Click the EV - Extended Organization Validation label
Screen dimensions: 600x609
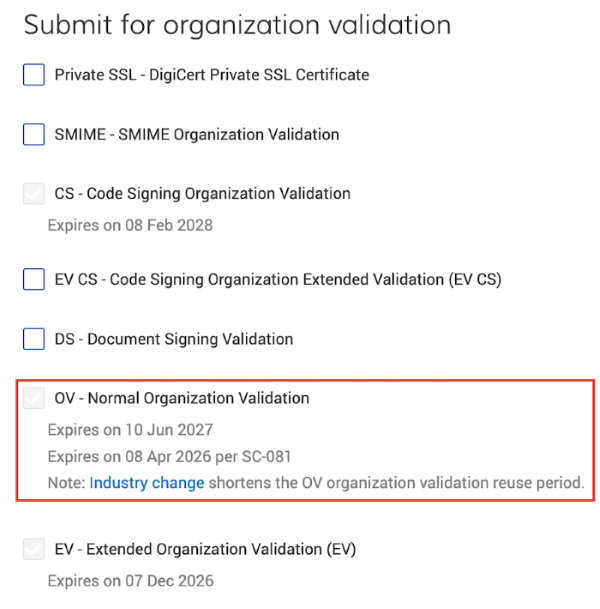205,549
